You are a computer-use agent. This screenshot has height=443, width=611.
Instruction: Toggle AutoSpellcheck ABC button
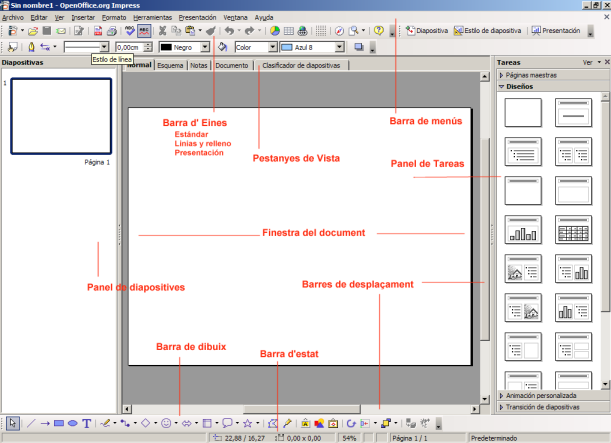click(x=144, y=30)
